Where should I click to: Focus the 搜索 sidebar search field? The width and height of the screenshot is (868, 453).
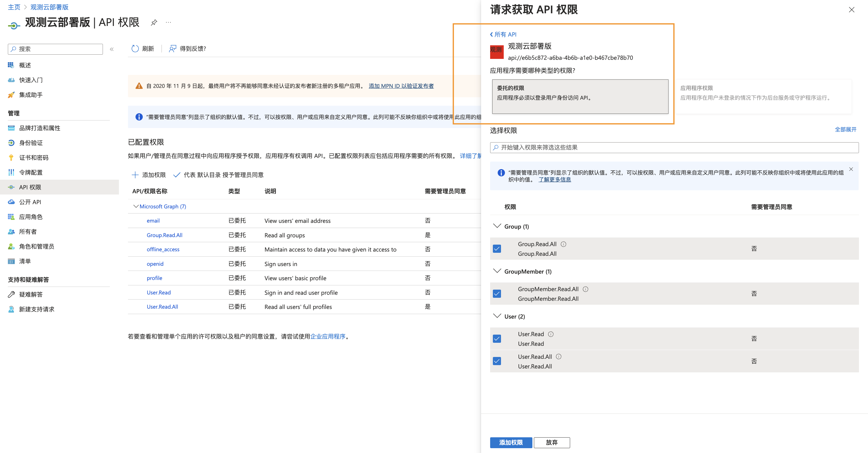point(55,49)
